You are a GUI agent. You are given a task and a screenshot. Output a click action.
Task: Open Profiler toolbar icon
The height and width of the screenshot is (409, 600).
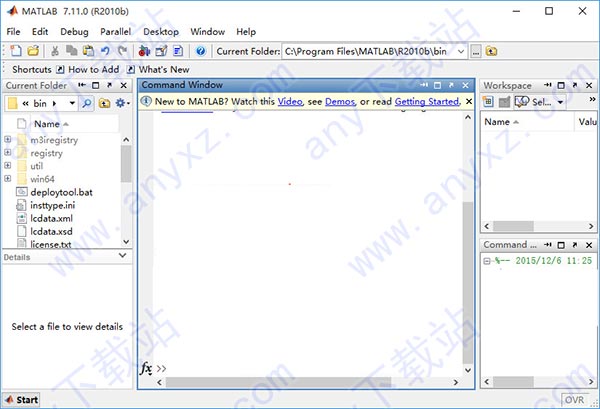(178, 51)
